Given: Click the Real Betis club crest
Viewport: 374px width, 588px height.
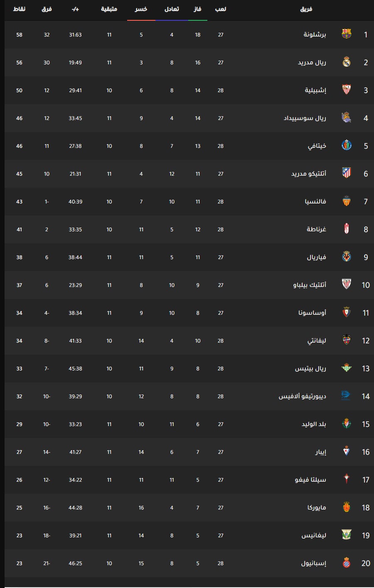Looking at the screenshot, I should 347,368.
